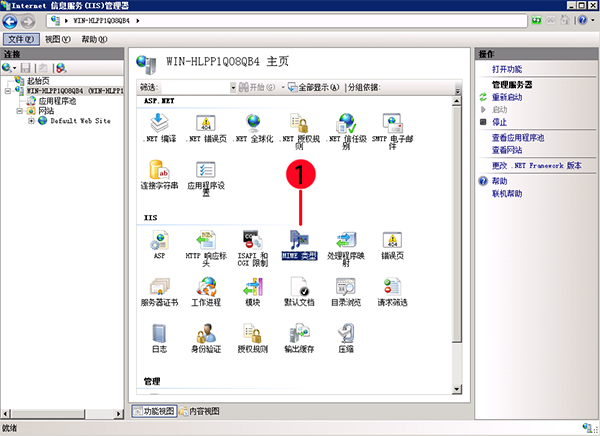Click the 重新启动 action link
Screen dimensions: 600x436
coord(507,97)
